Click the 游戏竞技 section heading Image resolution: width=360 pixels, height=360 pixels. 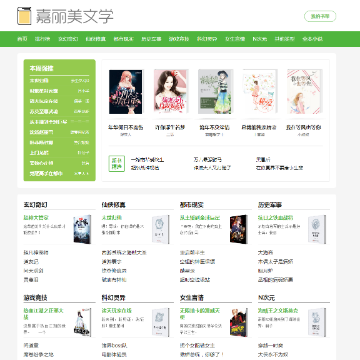click(35, 297)
